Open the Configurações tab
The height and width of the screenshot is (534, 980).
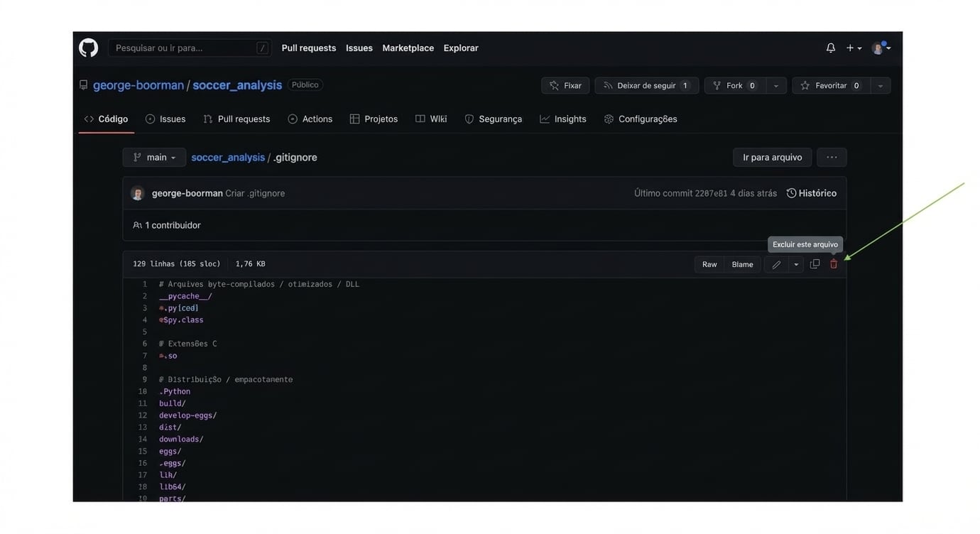click(641, 119)
